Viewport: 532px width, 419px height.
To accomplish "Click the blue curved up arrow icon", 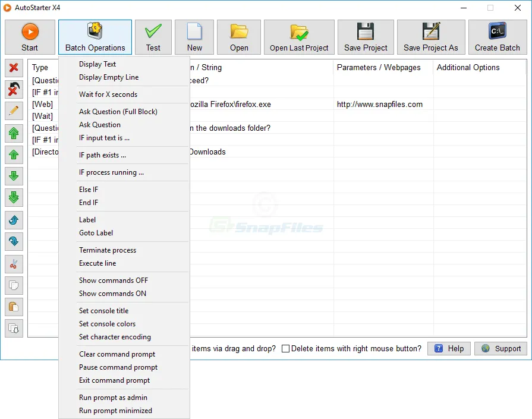I will (14, 220).
